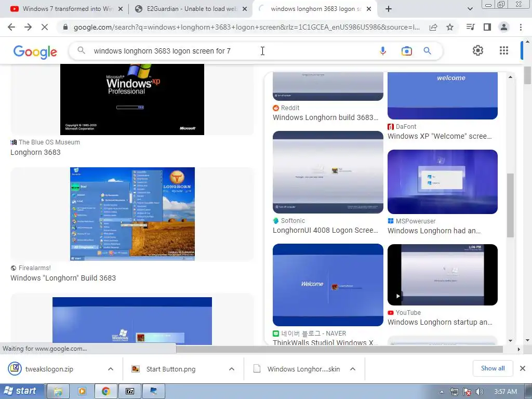532x399 pixels.
Task: Go forward to next page
Action: pos(28,27)
